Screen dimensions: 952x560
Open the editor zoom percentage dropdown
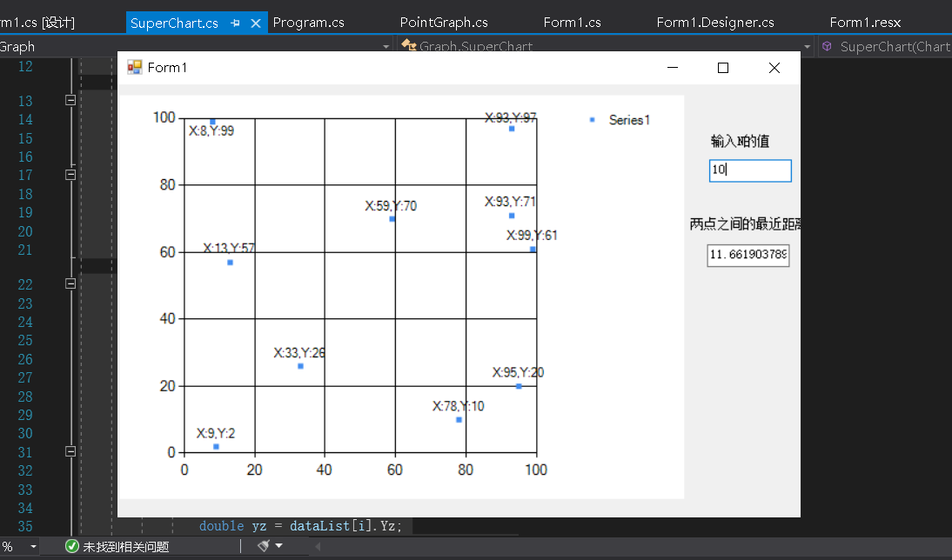click(x=21, y=545)
